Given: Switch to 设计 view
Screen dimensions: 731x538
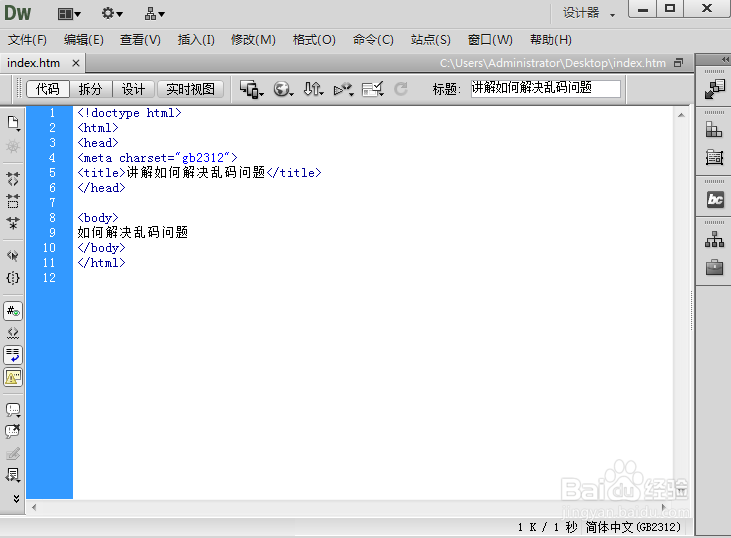Looking at the screenshot, I should (133, 89).
